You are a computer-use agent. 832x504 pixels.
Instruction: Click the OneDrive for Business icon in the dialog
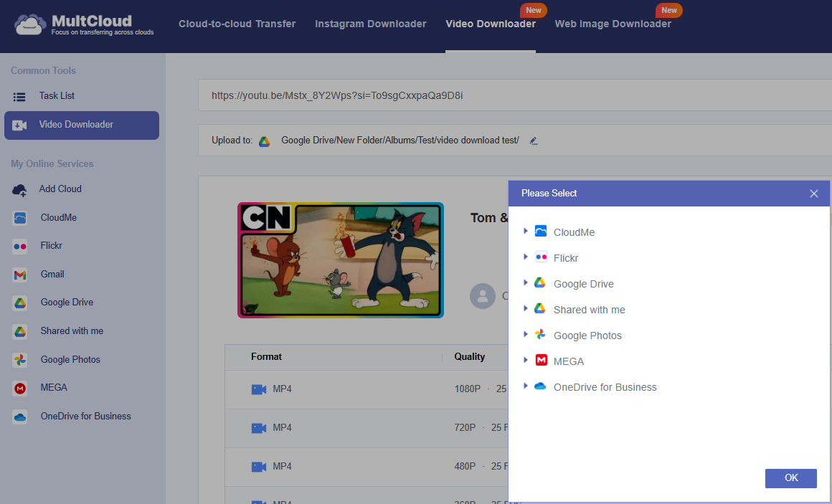540,386
